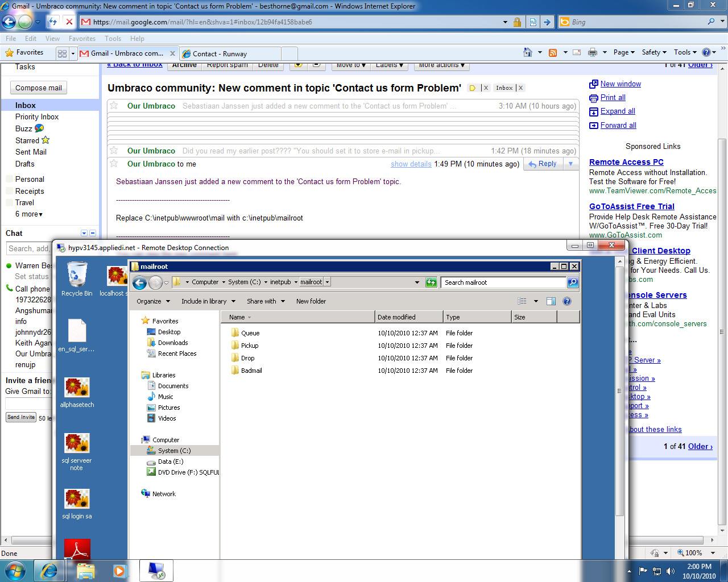Viewport: 728px width, 582px height.
Task: Switch to the Contact - Runway tab
Action: click(x=230, y=54)
